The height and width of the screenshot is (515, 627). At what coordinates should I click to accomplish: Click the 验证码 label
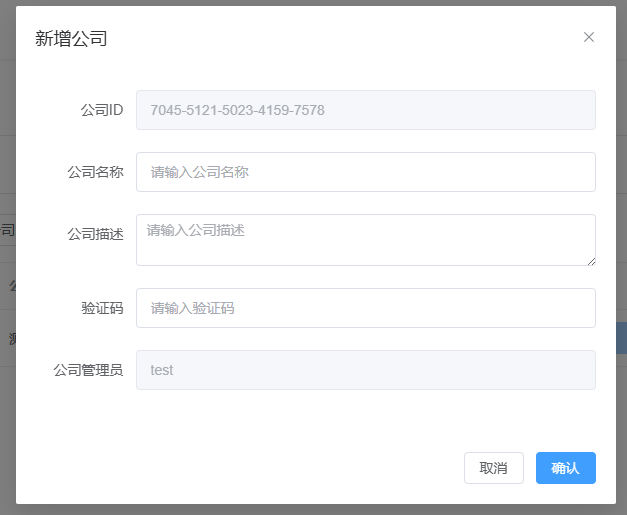click(x=102, y=308)
